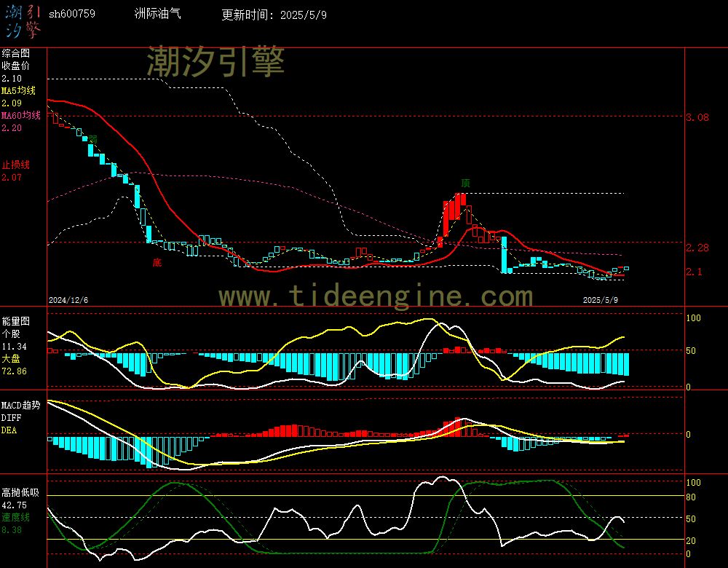Select the MA60 value 2.20

(x=12, y=127)
